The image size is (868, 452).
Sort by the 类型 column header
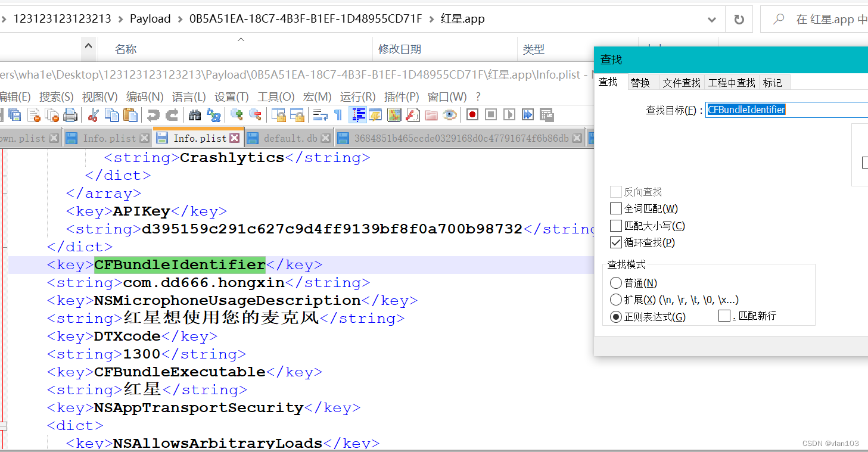tap(534, 49)
